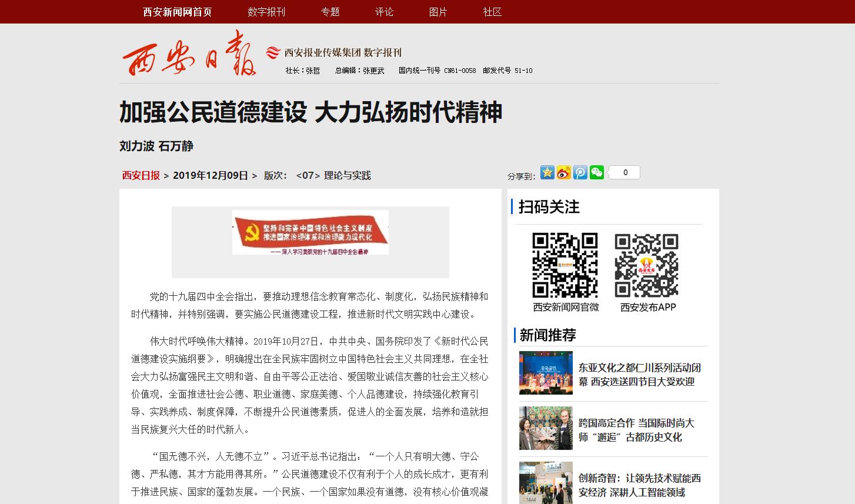Screen dimensions: 855x504
Task: Select 评论 in the top bar
Action: coord(384,12)
